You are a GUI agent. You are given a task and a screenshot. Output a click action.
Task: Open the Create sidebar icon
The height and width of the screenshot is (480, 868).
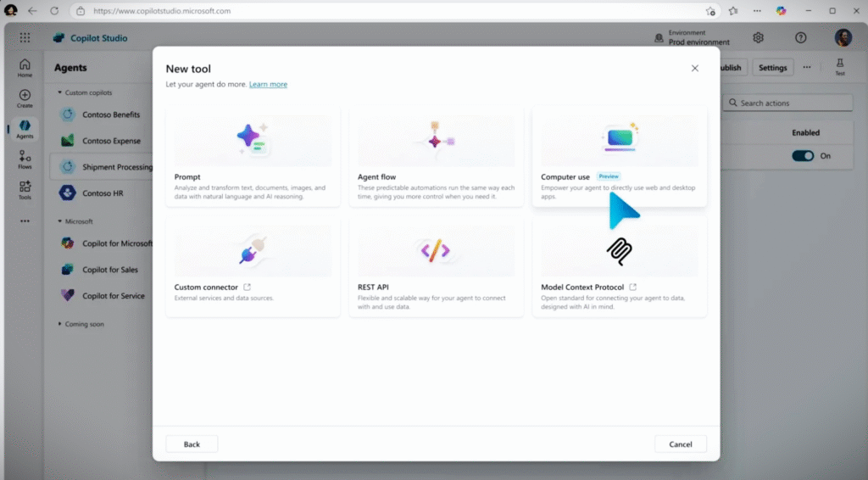click(x=25, y=98)
